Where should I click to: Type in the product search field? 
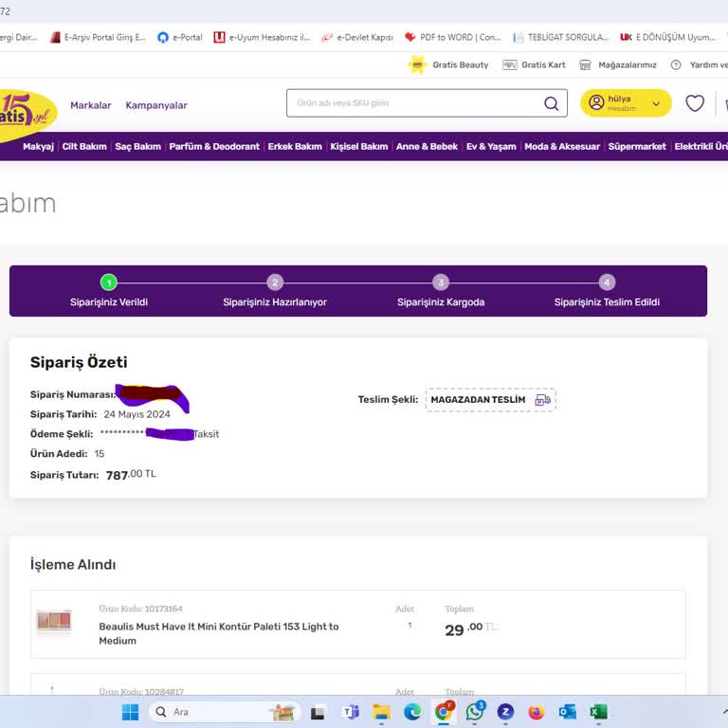coord(427,103)
